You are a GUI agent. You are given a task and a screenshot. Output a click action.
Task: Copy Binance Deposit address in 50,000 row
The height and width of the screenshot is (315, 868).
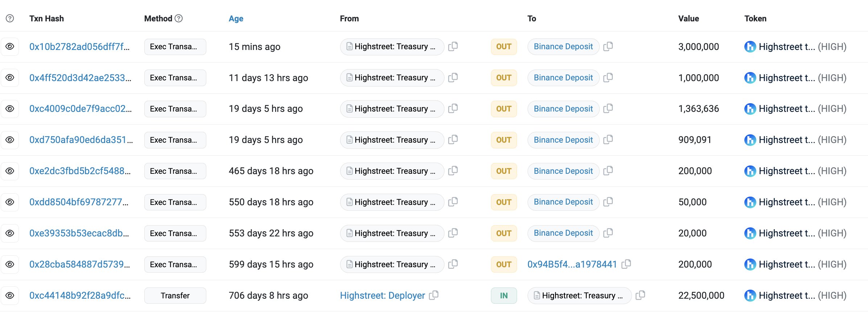click(x=608, y=202)
